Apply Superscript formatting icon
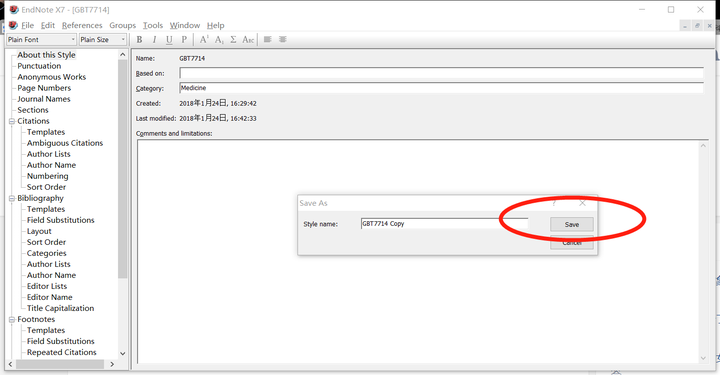 coord(203,40)
